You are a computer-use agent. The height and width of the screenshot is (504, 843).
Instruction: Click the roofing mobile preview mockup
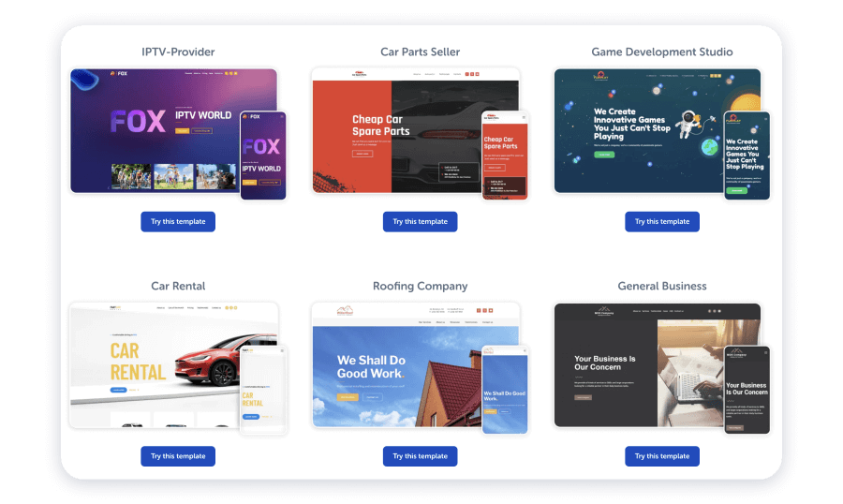(x=505, y=390)
